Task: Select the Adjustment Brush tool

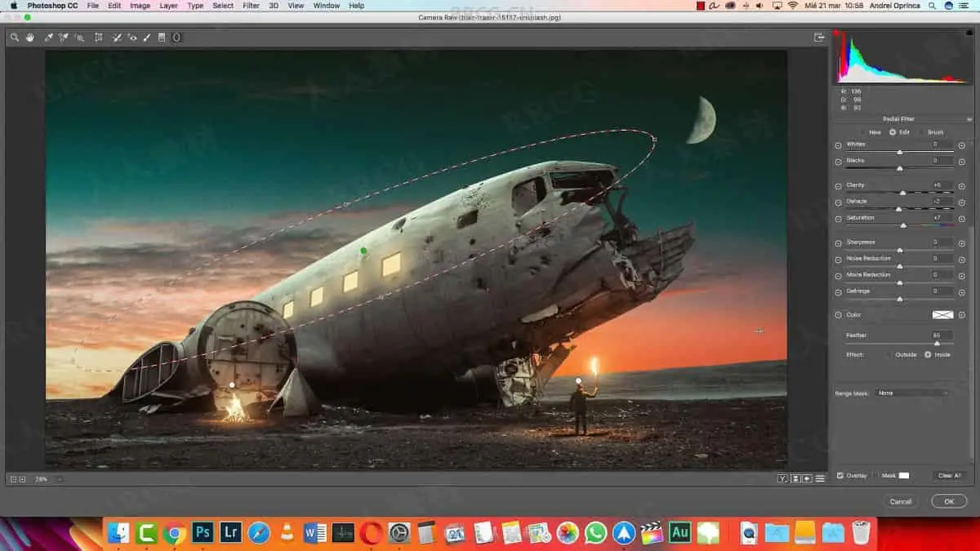Action: [147, 38]
